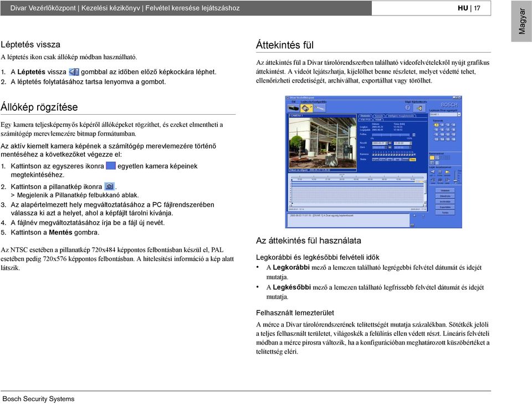This screenshot has width=532, height=404.
Task: Select camera 16 in the camera grid
Action: [454, 140]
